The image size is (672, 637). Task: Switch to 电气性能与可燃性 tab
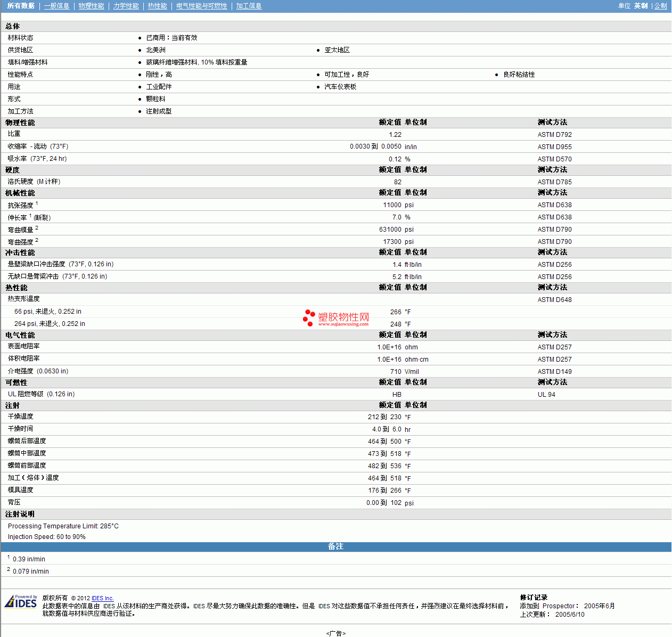(201, 6)
